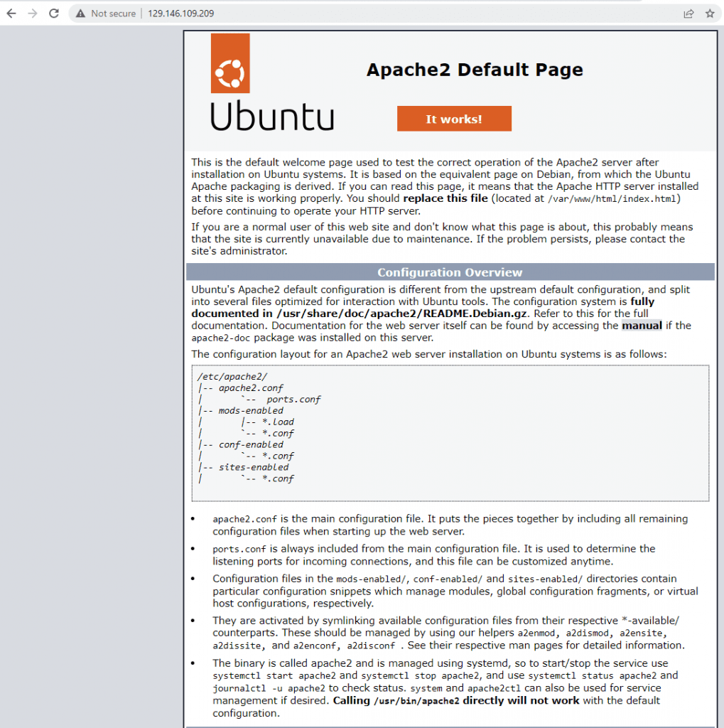Bookmark this page with the star icon
This screenshot has width=724, height=728.
tap(710, 14)
